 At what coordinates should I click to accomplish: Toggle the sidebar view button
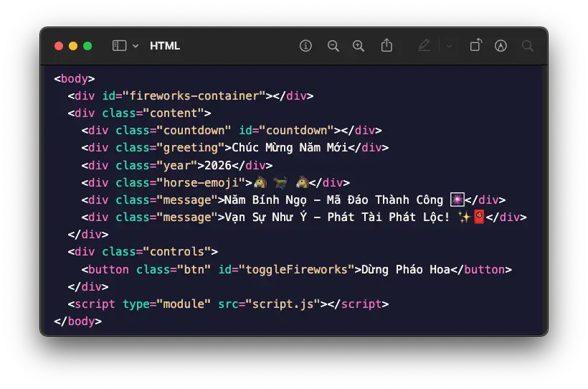pyautogui.click(x=119, y=46)
